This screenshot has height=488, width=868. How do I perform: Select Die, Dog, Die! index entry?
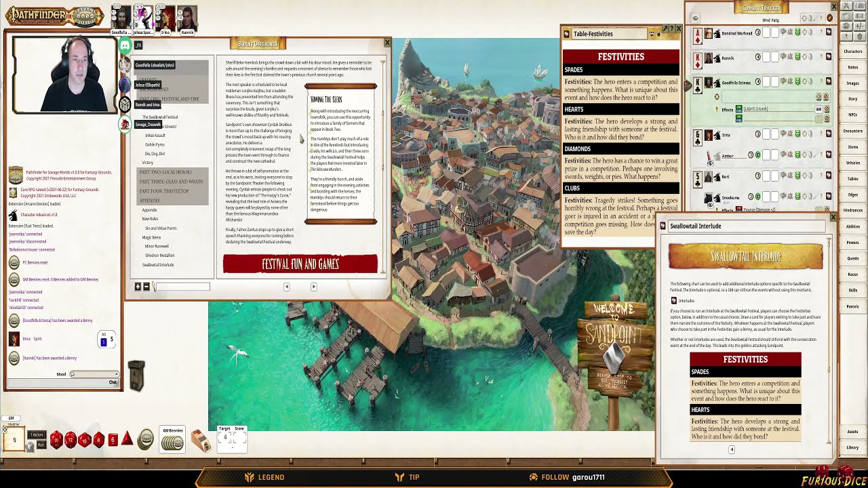[155, 154]
